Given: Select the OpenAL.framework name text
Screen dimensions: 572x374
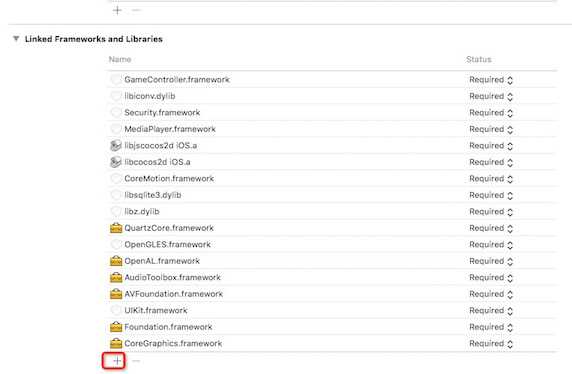Looking at the screenshot, I should 162,261.
